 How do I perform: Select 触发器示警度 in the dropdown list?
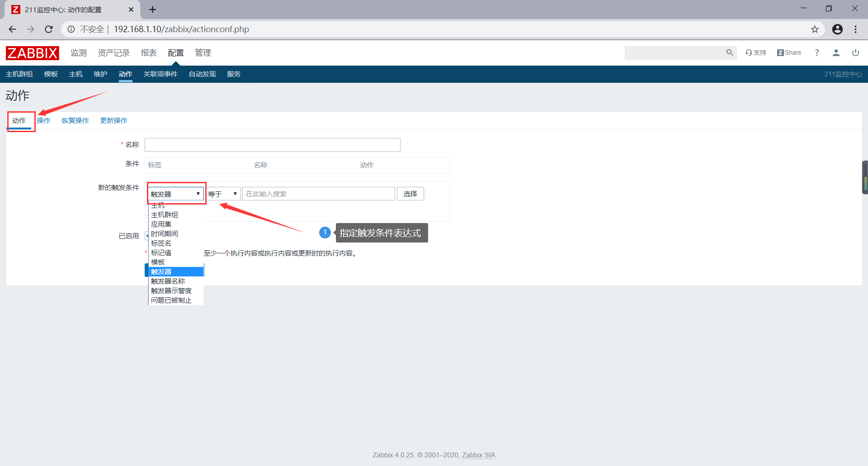coord(176,291)
